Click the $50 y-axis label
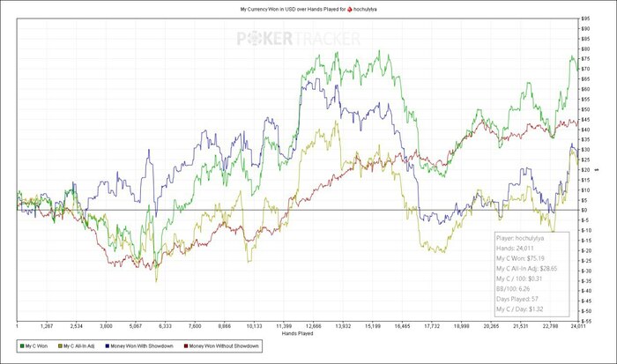The height and width of the screenshot is (364, 617). pos(584,109)
